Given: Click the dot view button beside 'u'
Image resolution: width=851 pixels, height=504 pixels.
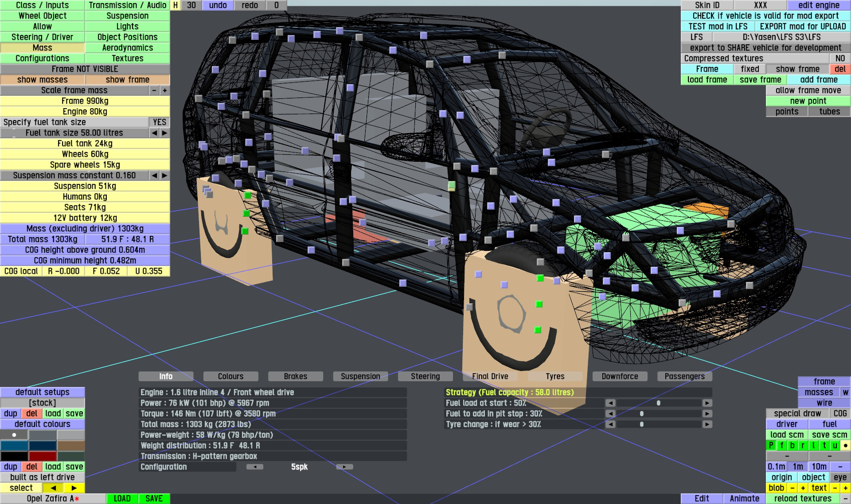Looking at the screenshot, I should (x=845, y=445).
